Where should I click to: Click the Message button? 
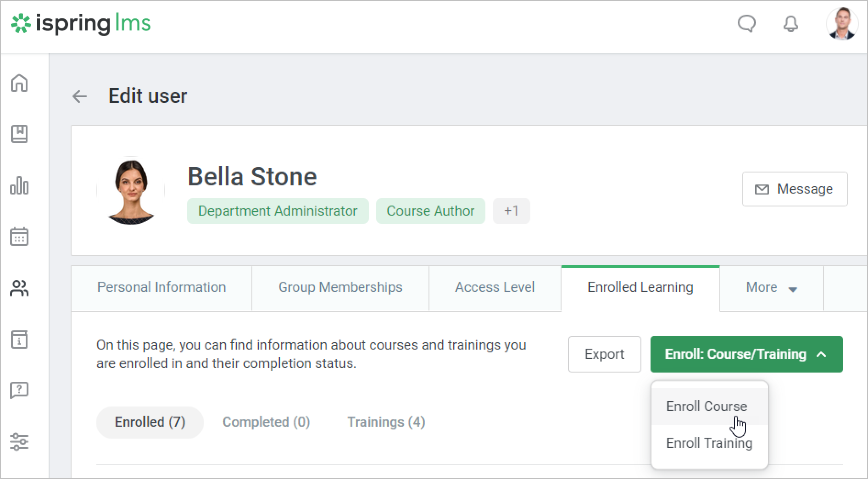(795, 189)
